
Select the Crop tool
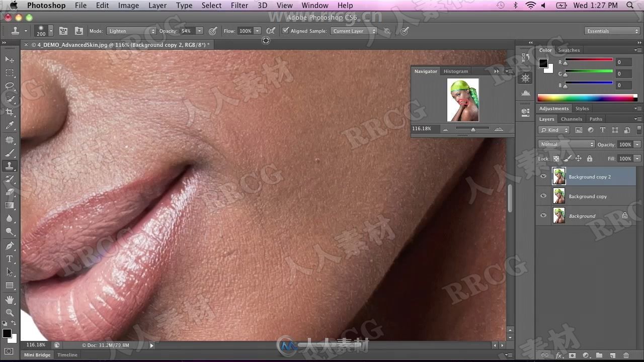[x=10, y=112]
